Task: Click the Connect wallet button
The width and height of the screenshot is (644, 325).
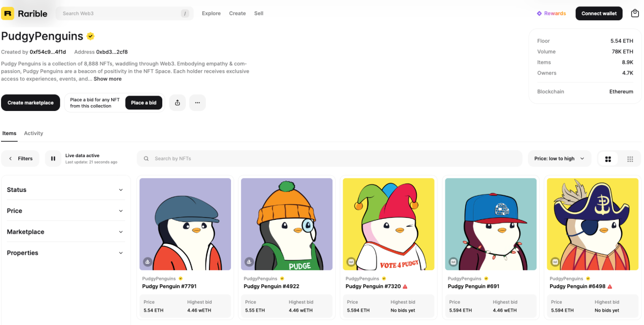Action: (x=599, y=13)
